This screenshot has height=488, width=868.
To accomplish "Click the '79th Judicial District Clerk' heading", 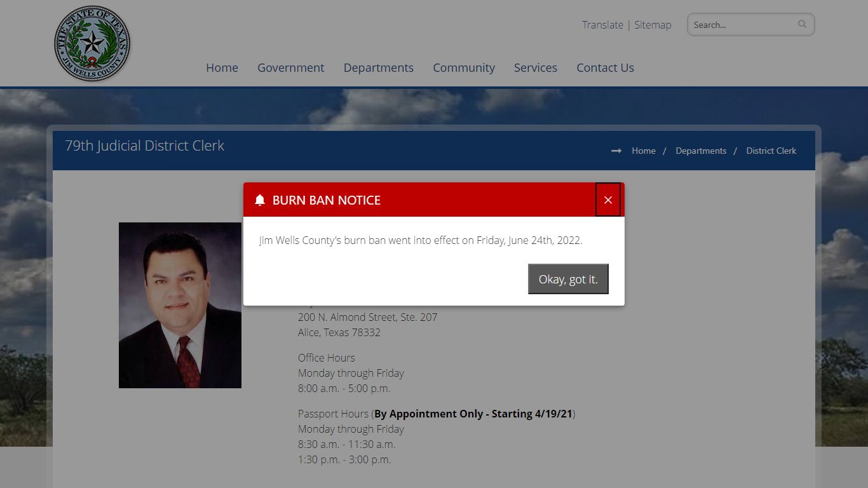I will pos(145,146).
